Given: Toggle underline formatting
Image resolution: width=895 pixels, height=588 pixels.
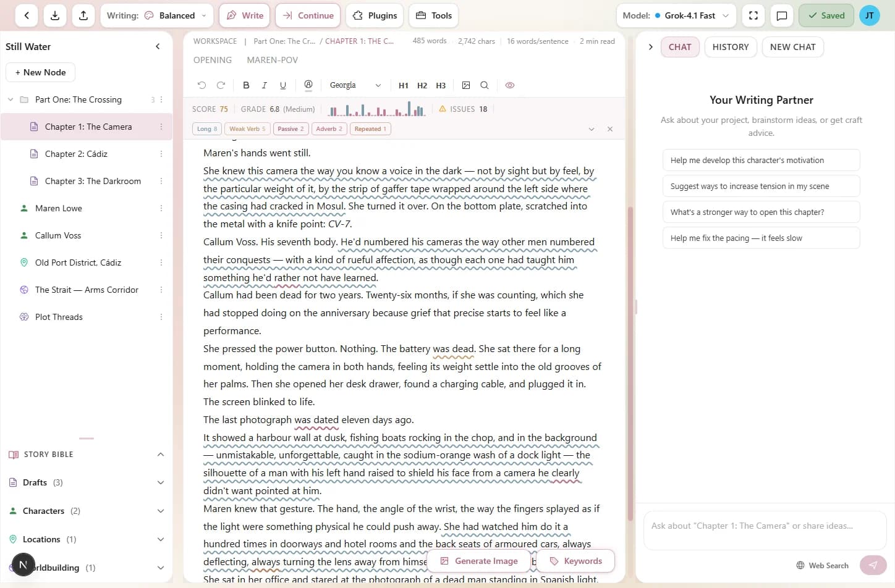Looking at the screenshot, I should 282,85.
